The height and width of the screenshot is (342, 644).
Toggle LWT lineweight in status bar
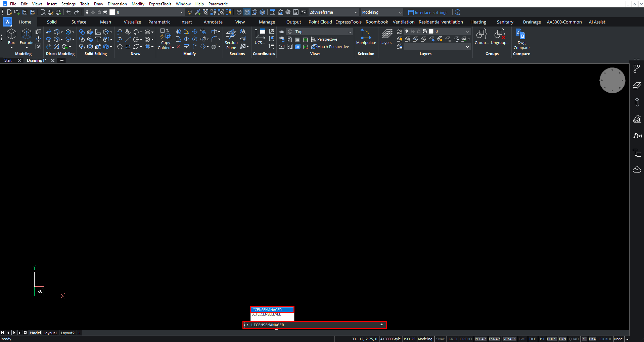(522, 339)
